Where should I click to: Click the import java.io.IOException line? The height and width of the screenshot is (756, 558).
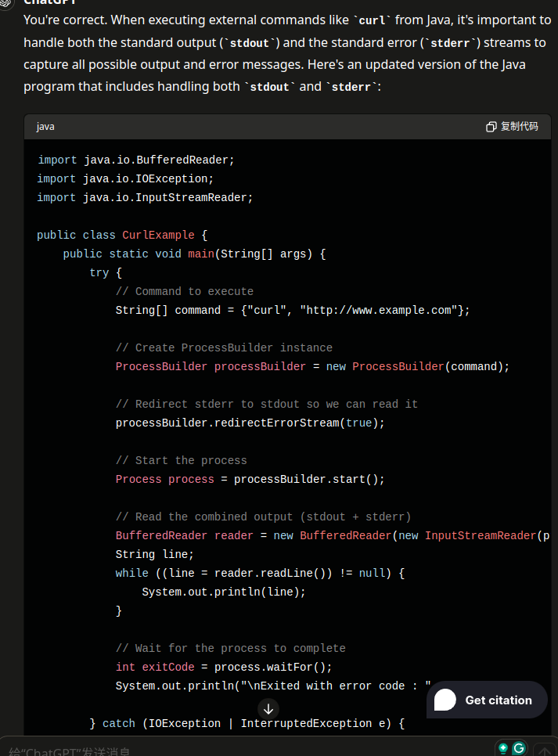click(x=125, y=178)
